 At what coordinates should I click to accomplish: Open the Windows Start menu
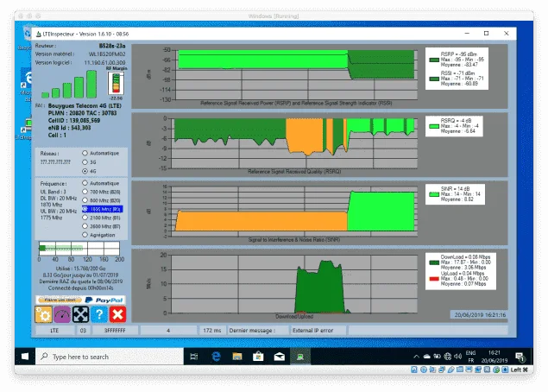(x=25, y=357)
